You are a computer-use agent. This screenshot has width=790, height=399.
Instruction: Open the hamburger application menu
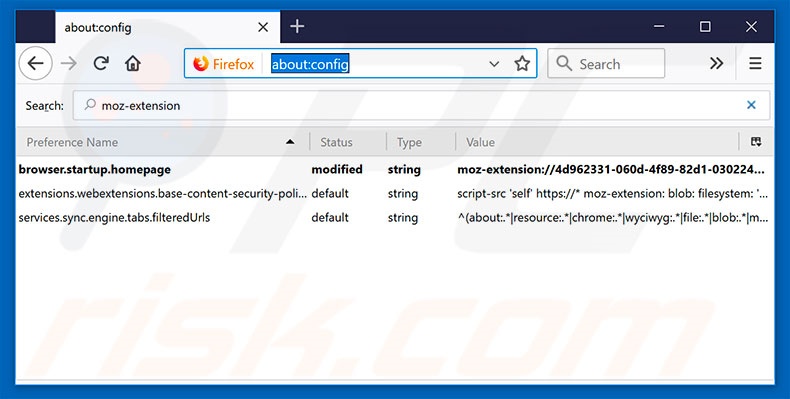[x=755, y=63]
